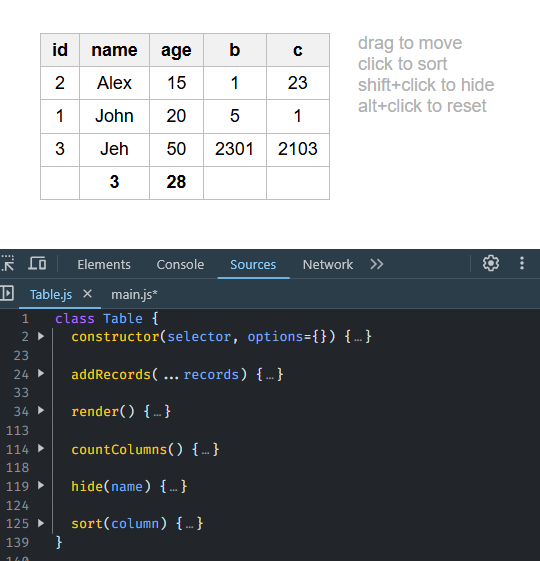Image resolution: width=540 pixels, height=561 pixels.
Task: Expand the folded countColumns method
Action: (x=41, y=448)
